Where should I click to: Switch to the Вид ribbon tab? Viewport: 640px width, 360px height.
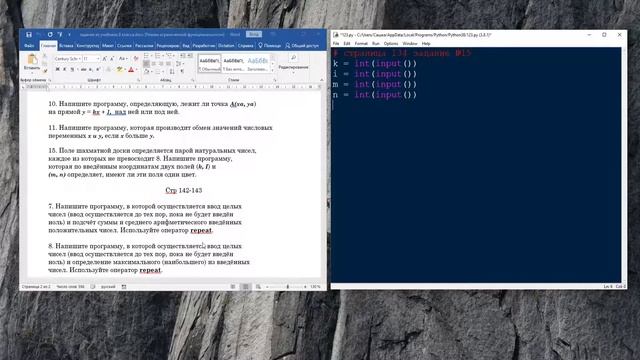click(x=186, y=46)
